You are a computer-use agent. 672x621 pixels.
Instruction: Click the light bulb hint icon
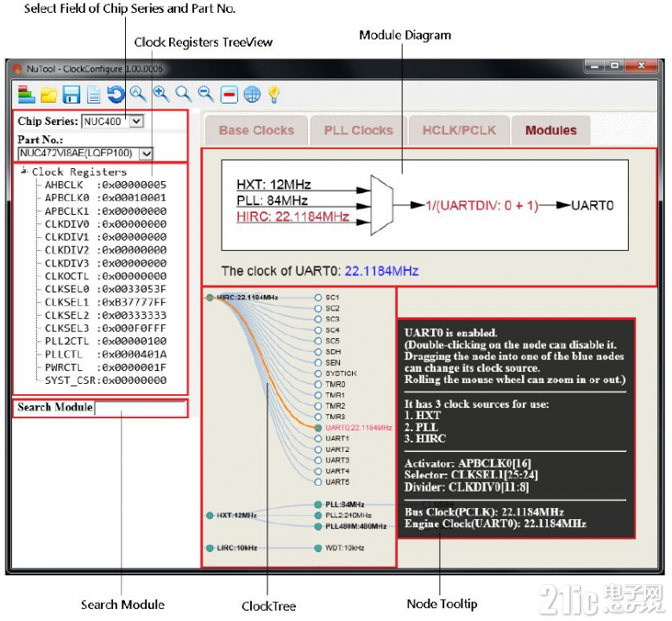coord(273,94)
